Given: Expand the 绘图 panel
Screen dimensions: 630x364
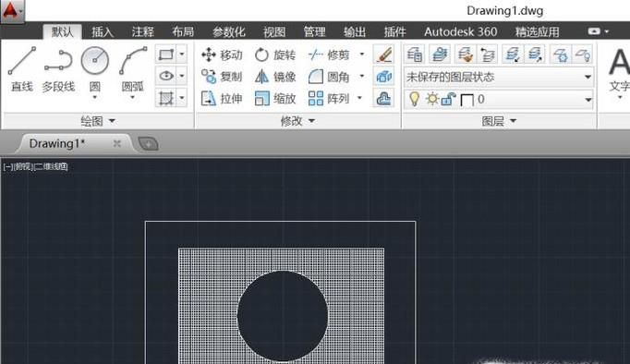Looking at the screenshot, I should click(x=98, y=120).
